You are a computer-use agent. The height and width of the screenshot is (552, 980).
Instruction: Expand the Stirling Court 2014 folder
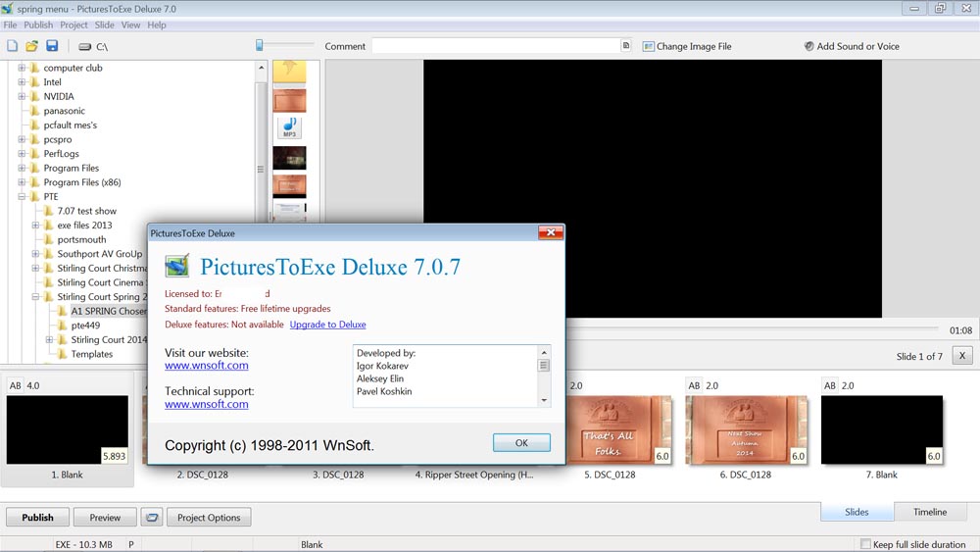pyautogui.click(x=49, y=339)
